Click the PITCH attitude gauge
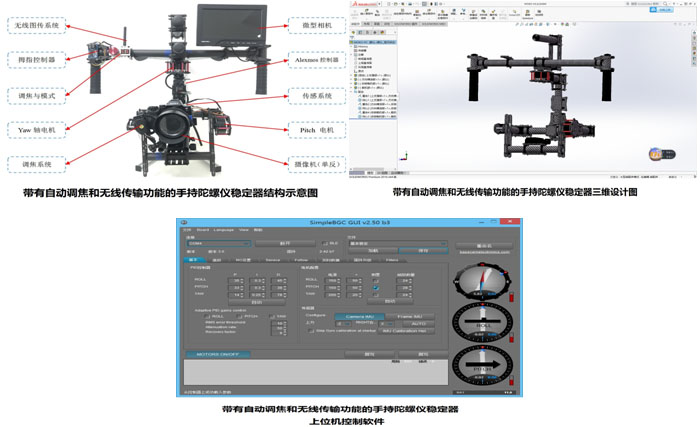The height and width of the screenshot is (427, 700). (x=482, y=367)
